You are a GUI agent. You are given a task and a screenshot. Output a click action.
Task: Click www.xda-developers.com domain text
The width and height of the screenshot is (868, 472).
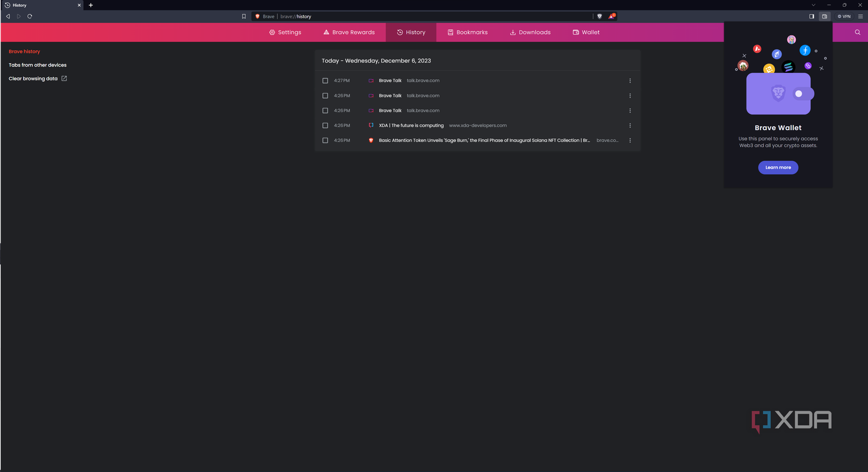point(478,126)
